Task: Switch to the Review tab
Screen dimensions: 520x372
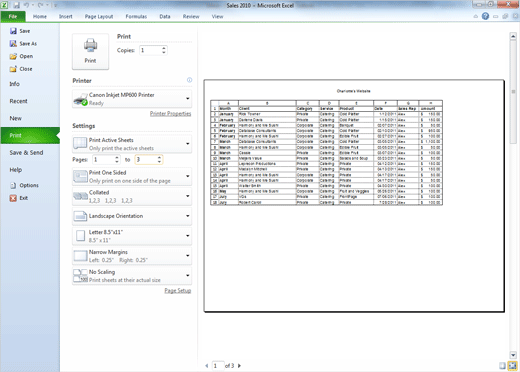Action: 191,16
